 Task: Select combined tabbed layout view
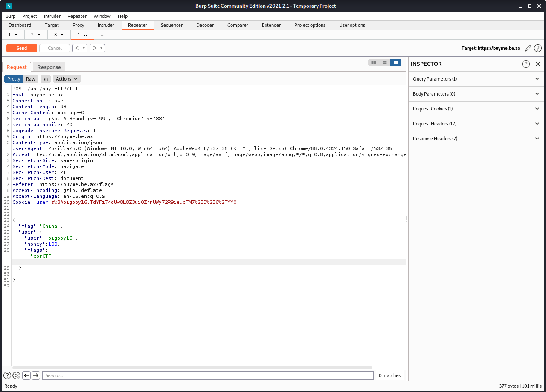tap(396, 62)
